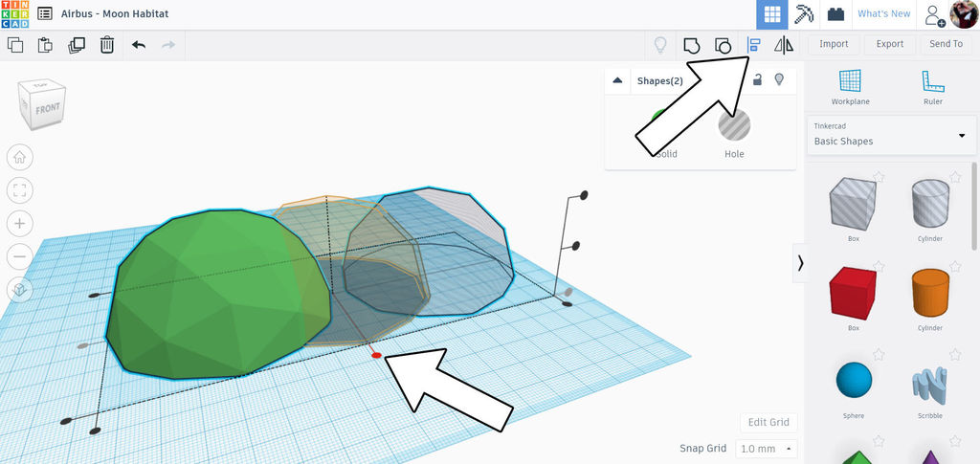Open the designs list icon
This screenshot has height=464, width=980.
click(x=44, y=13)
